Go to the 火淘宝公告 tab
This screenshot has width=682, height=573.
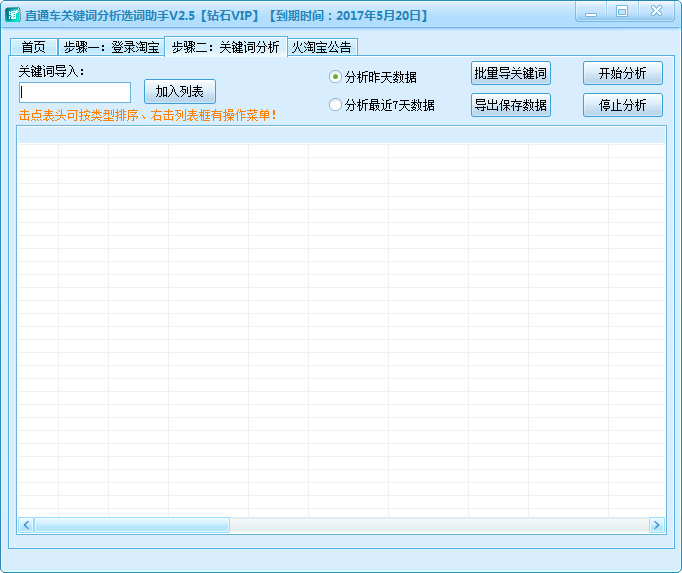pyautogui.click(x=321, y=47)
